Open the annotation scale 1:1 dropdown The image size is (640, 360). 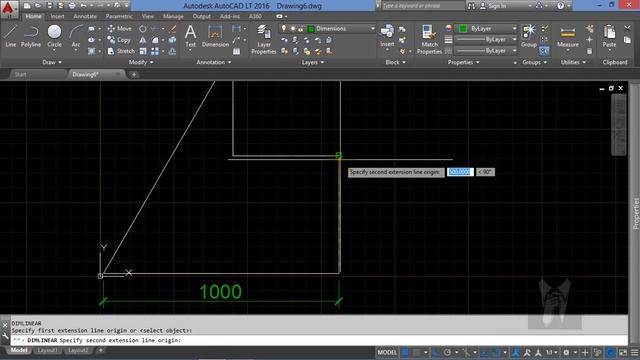(x=551, y=352)
